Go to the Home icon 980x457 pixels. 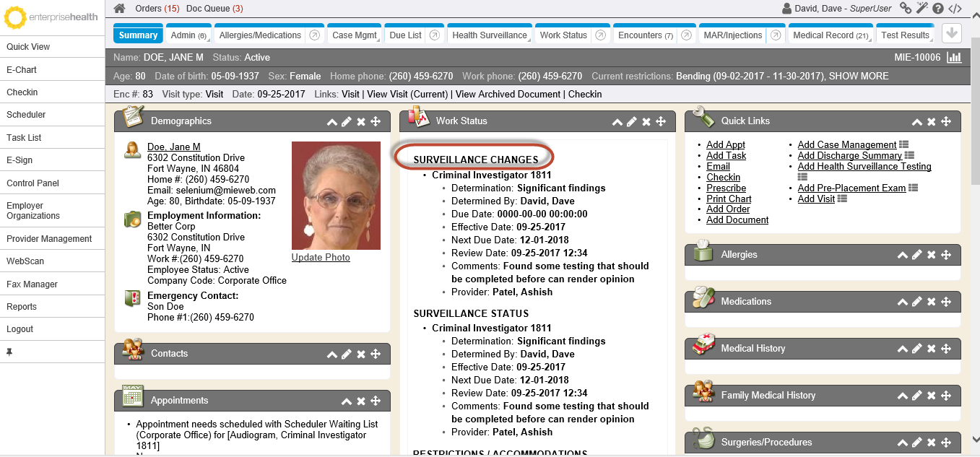(x=120, y=9)
